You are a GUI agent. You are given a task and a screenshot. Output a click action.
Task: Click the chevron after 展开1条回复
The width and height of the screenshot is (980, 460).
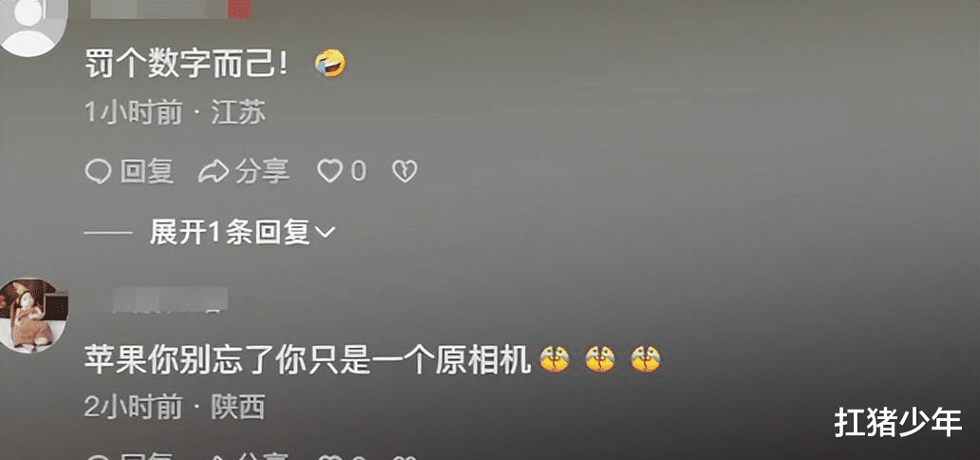[x=325, y=234]
